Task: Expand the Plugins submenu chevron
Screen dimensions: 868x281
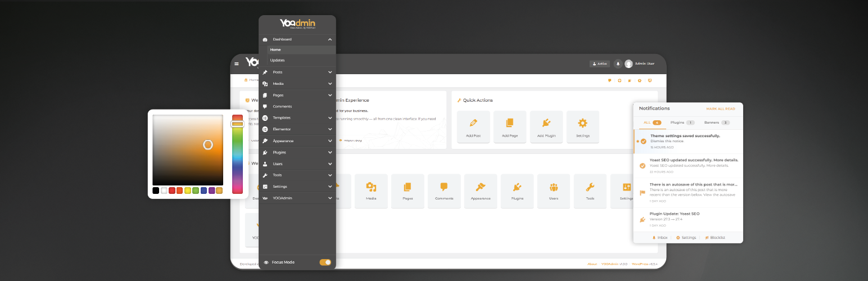Action: coord(330,152)
